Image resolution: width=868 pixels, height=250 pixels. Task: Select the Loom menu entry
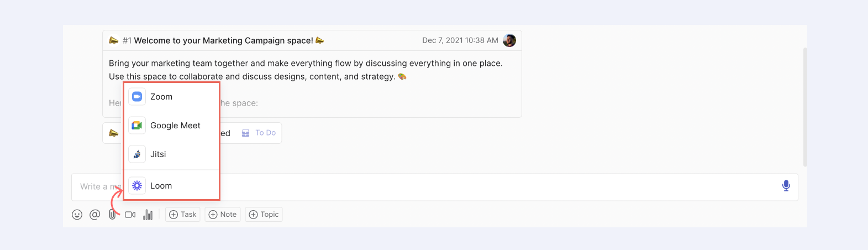point(161,186)
